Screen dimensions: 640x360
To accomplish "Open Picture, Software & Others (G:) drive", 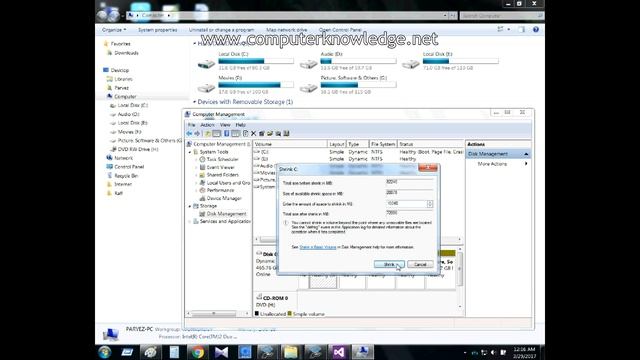I will [x=347, y=85].
